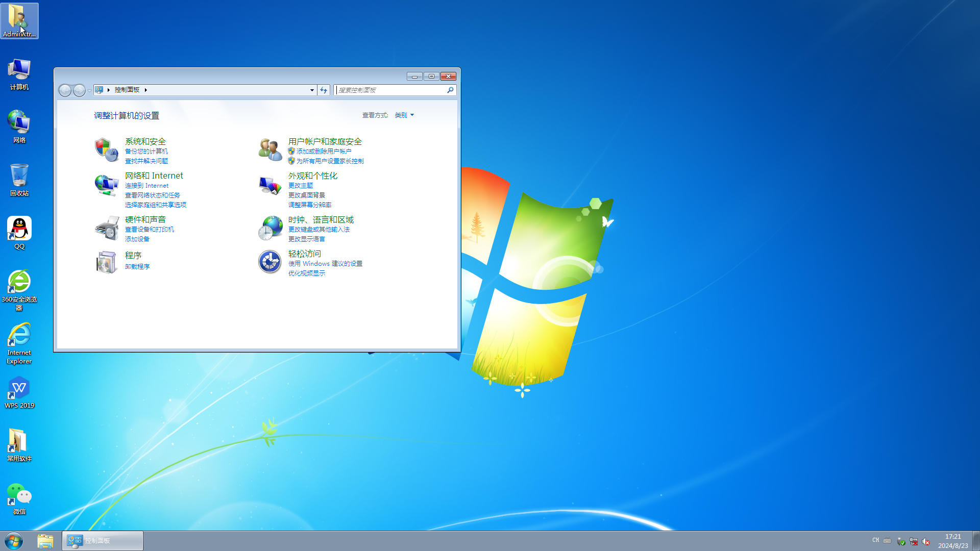Expand the 类别 view-by dropdown
Image resolution: width=980 pixels, height=551 pixels.
tap(404, 115)
